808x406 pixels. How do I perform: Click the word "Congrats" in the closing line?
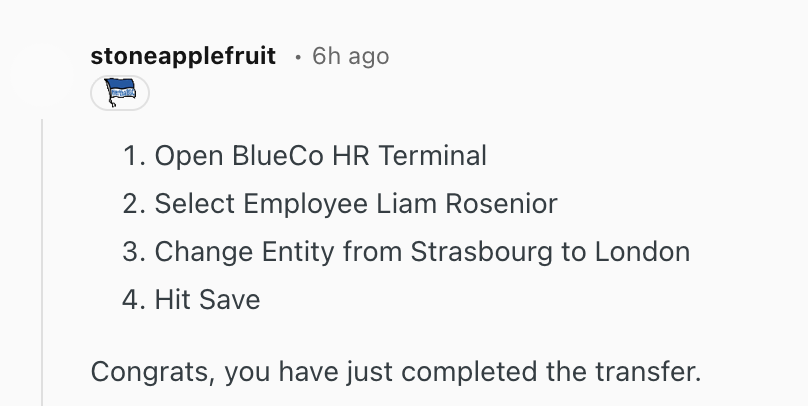(x=150, y=372)
